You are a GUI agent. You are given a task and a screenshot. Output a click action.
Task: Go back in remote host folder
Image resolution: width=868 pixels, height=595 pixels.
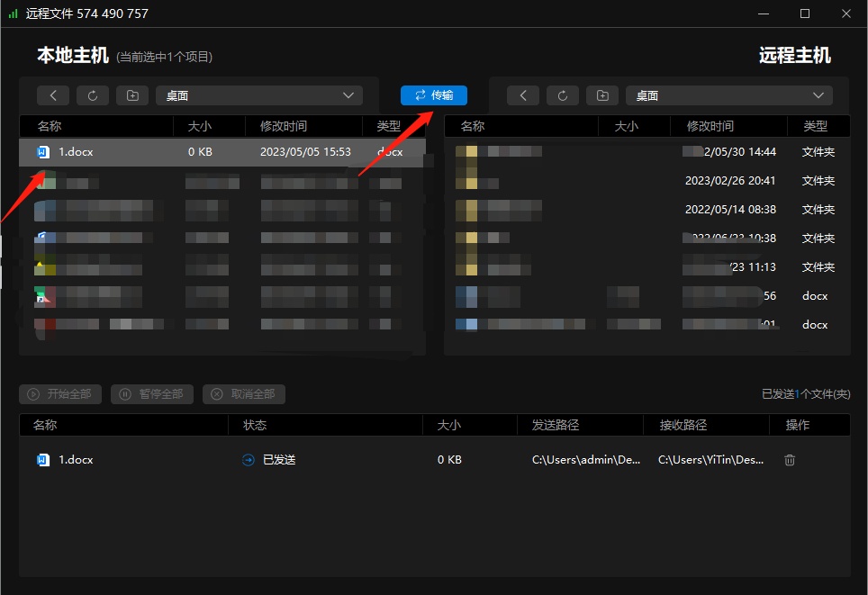523,95
